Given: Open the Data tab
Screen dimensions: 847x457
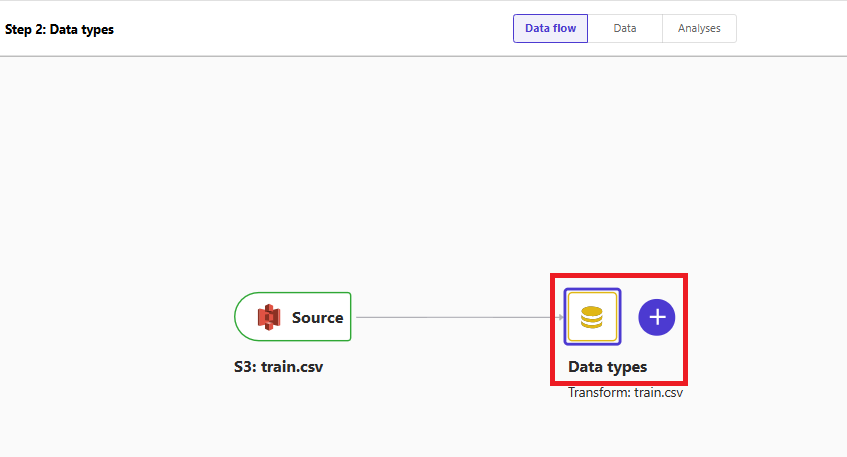Looking at the screenshot, I should tap(625, 29).
